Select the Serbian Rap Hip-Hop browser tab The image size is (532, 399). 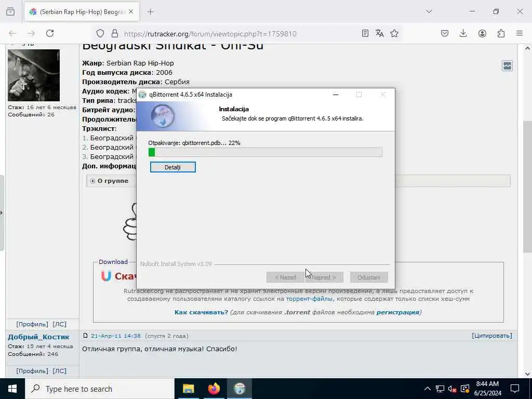82,11
